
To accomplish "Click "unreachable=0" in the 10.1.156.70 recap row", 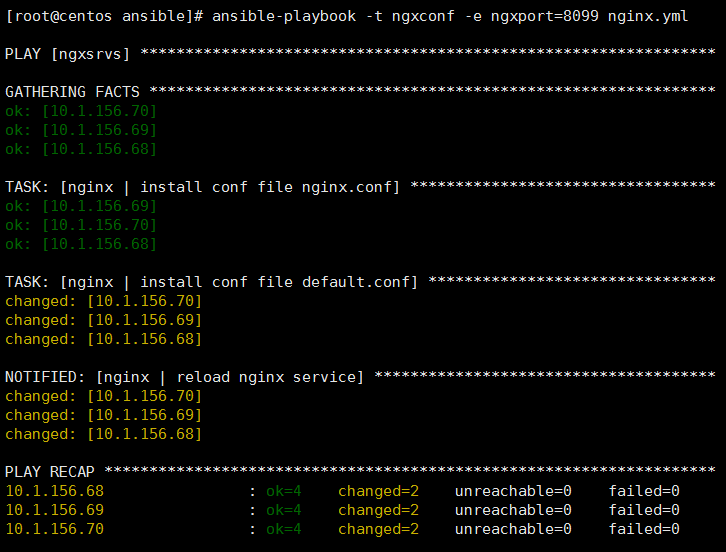I will tap(513, 529).
